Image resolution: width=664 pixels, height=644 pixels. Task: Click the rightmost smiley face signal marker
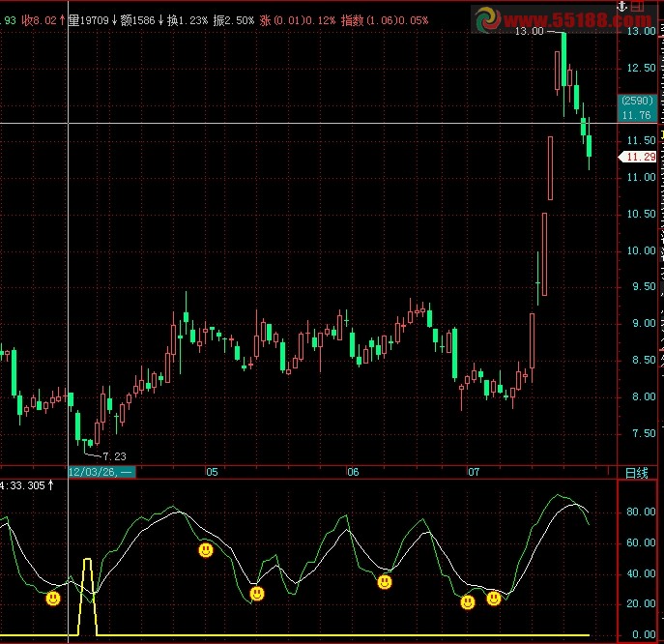coord(494,599)
